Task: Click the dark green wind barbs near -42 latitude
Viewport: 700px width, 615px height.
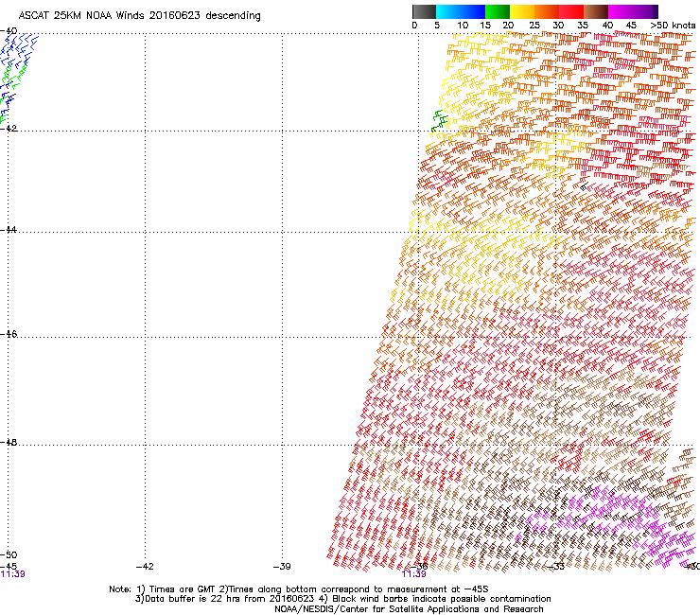Action: 440,120
